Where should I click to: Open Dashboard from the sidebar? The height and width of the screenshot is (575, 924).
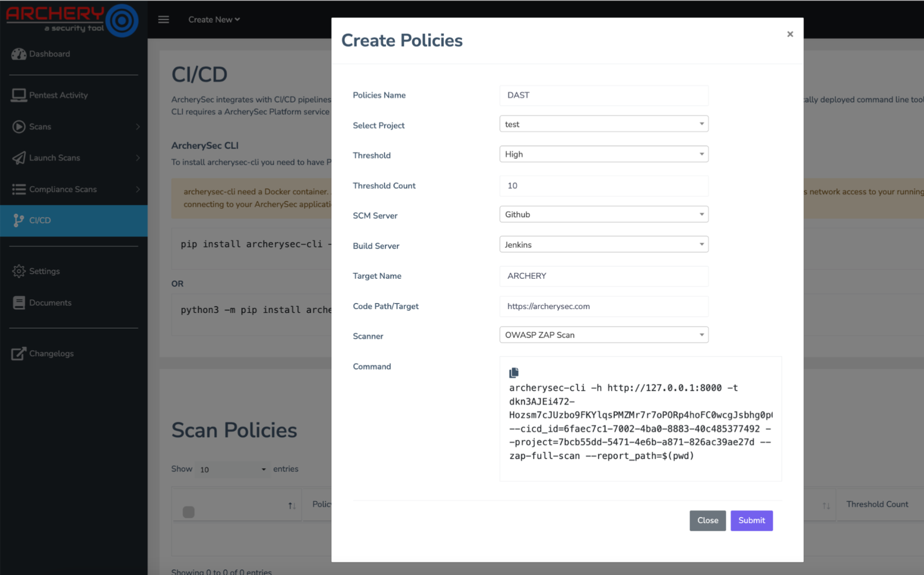74,54
